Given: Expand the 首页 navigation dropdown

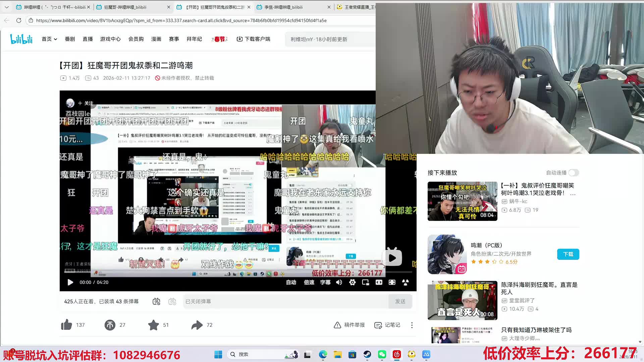Looking at the screenshot, I should 49,39.
